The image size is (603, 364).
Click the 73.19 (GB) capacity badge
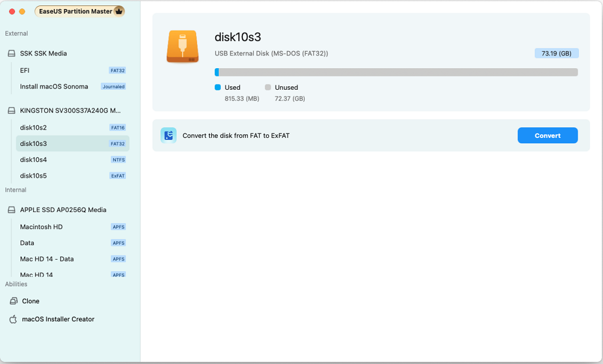click(557, 54)
